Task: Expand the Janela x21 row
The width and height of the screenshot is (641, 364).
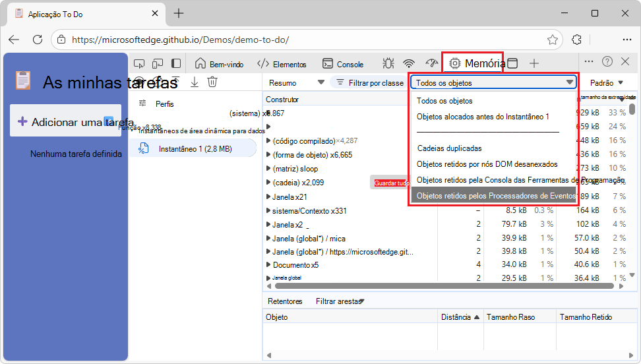Action: [268, 197]
